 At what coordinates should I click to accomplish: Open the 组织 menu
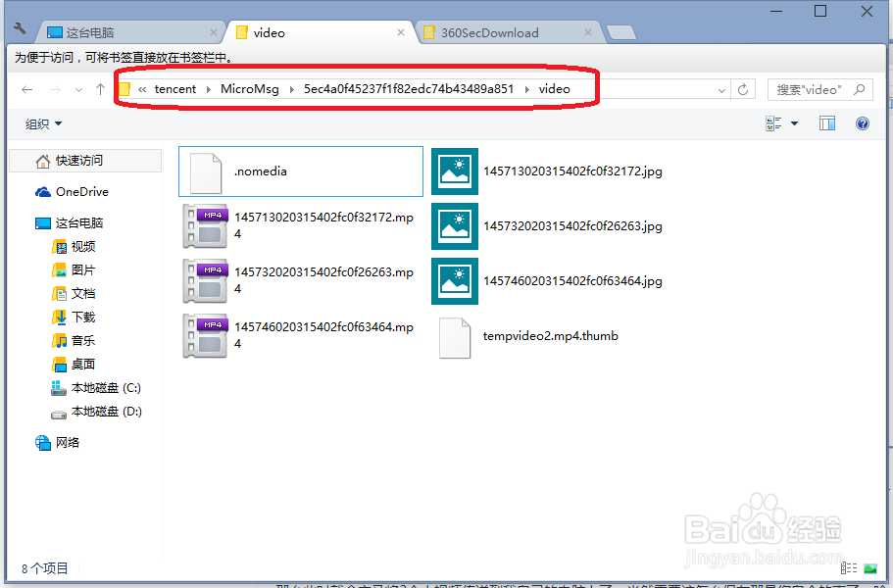click(x=43, y=123)
